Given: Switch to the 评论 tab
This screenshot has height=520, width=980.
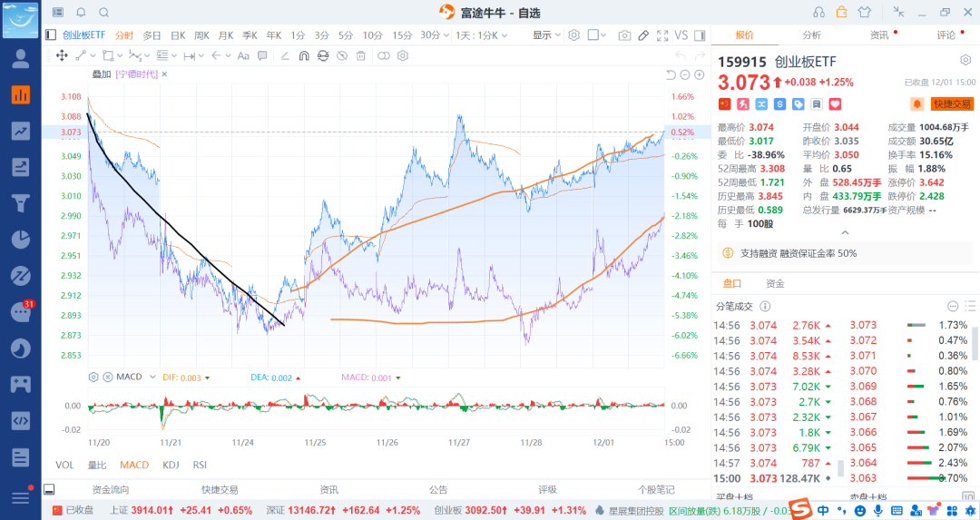Looking at the screenshot, I should 946,35.
